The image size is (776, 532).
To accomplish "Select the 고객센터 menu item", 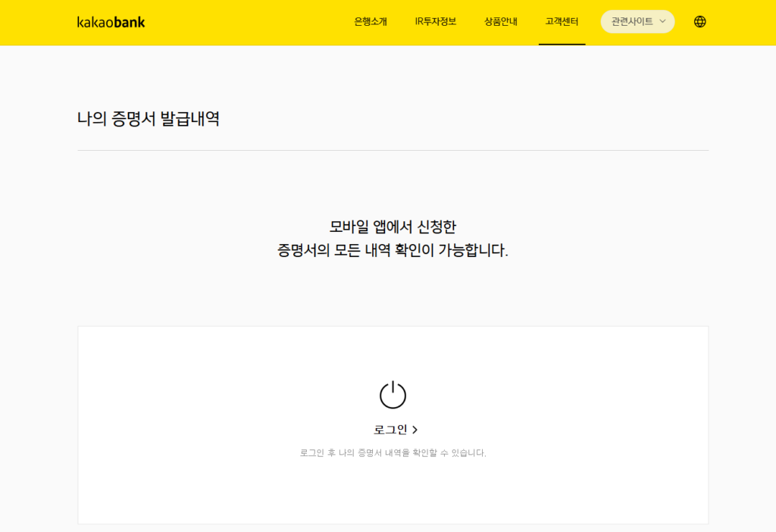I will (x=562, y=22).
